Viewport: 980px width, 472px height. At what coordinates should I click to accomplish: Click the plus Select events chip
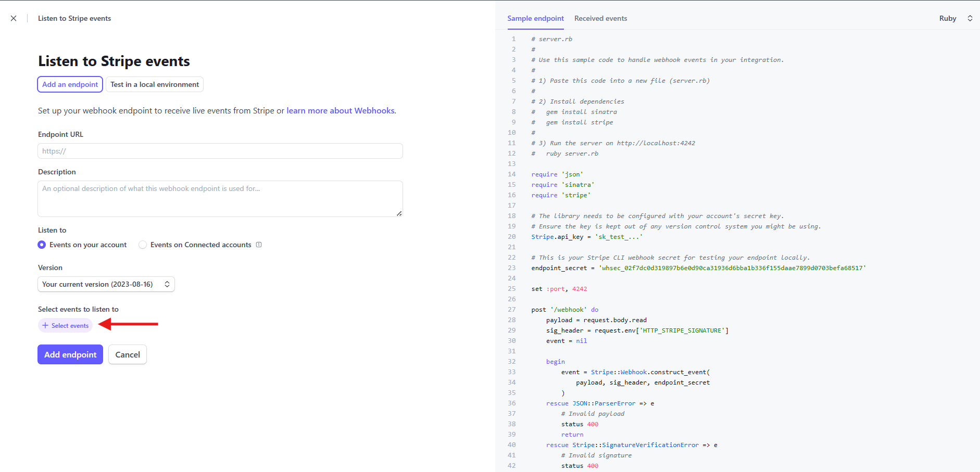(x=66, y=326)
